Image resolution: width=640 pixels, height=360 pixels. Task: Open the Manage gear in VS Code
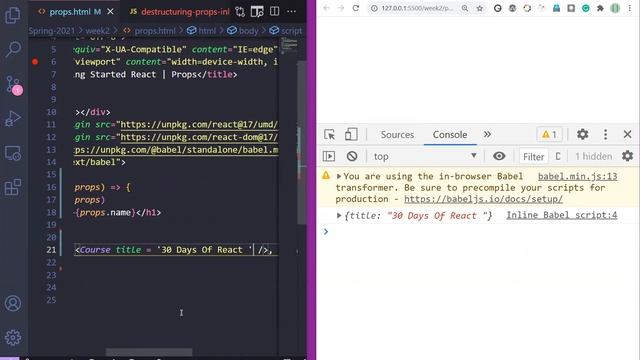pos(13,338)
